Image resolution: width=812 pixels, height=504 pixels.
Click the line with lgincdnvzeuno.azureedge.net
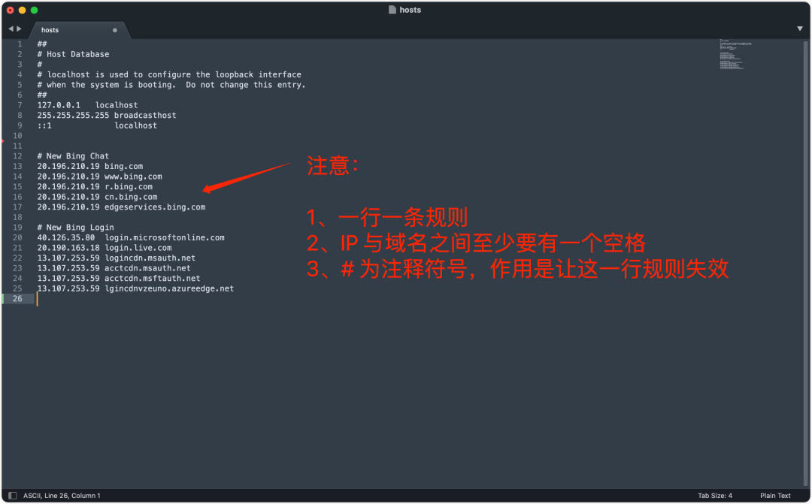pos(135,288)
